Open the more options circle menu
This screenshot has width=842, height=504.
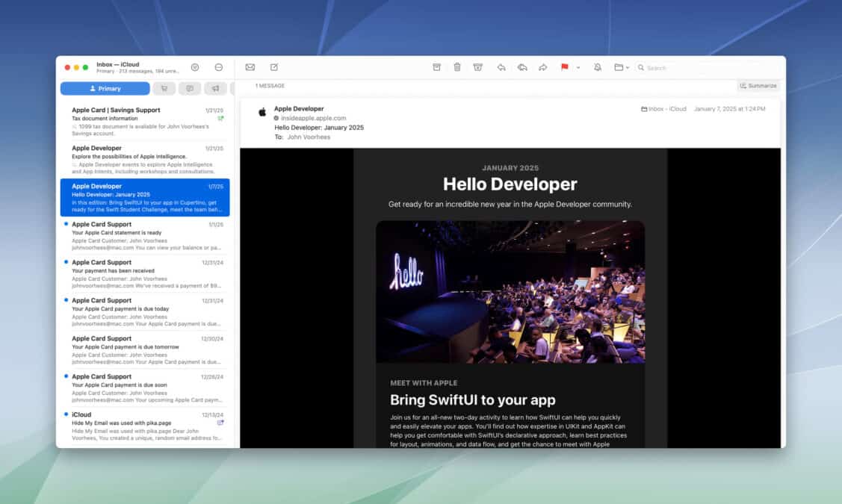click(x=219, y=67)
